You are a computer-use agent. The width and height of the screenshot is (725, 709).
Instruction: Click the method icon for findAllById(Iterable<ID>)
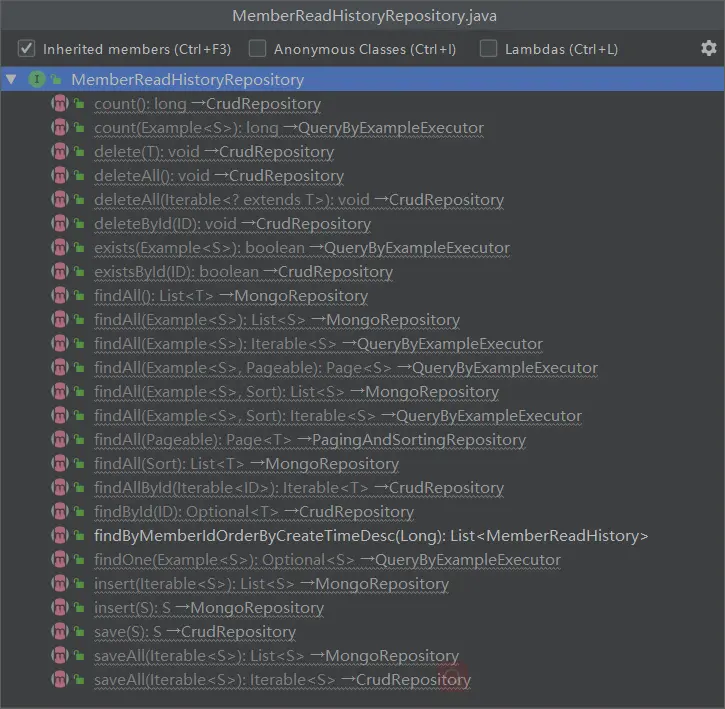tap(60, 487)
